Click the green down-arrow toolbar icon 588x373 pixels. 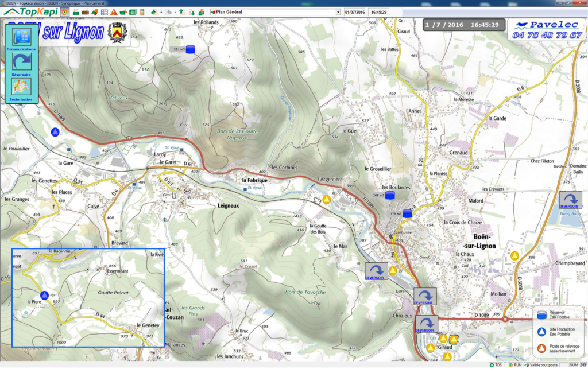[x=192, y=13]
